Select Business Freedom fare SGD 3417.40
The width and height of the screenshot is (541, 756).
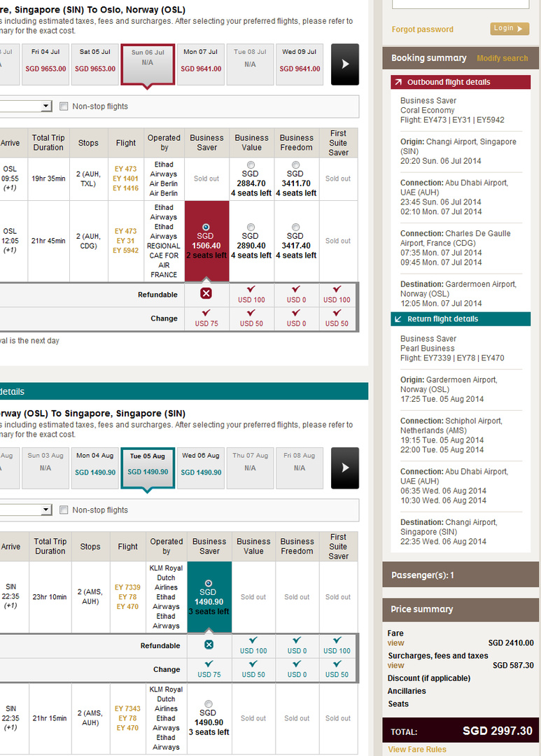296,227
